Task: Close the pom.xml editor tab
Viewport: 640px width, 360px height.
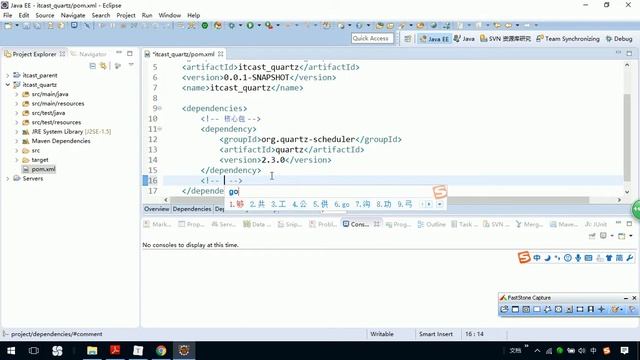Action: [x=221, y=54]
